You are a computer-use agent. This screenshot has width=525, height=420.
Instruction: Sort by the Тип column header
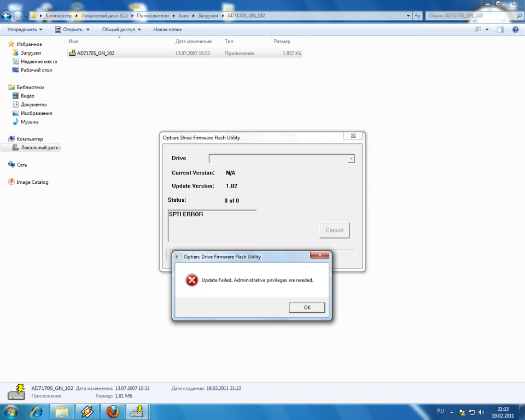tap(229, 42)
